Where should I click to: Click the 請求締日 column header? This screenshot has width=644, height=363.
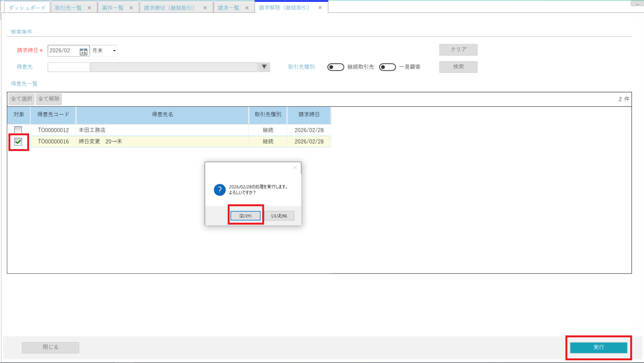click(309, 115)
